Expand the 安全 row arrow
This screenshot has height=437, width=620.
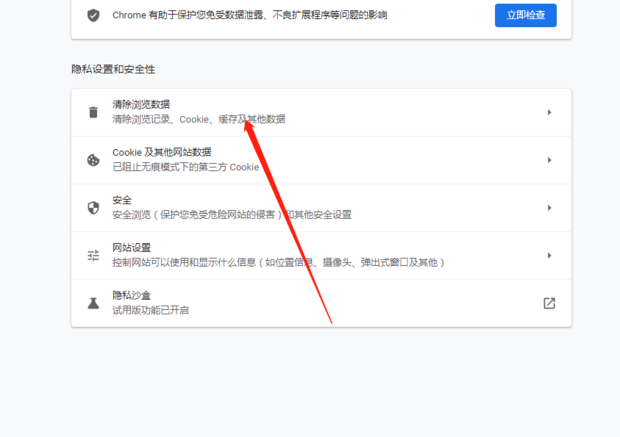(549, 208)
